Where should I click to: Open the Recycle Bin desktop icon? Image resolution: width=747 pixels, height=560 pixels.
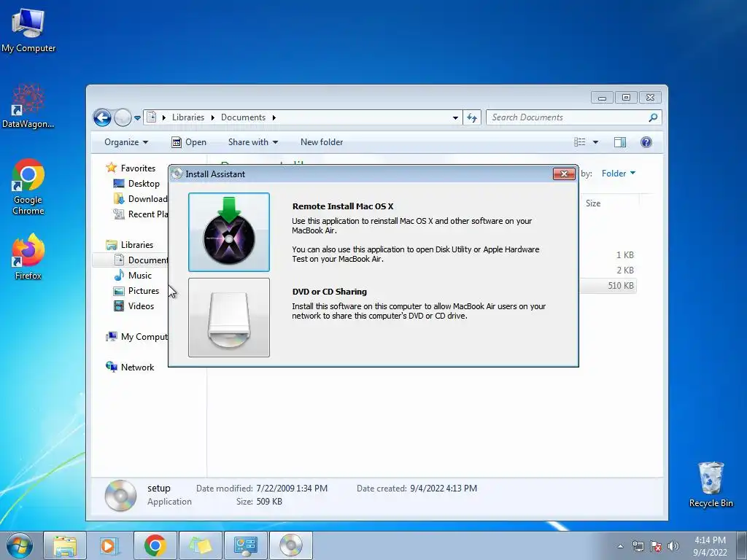(x=711, y=485)
